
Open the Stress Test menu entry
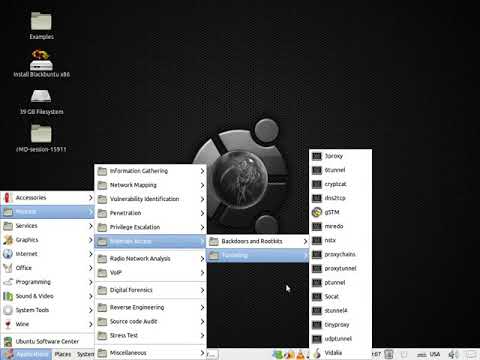pyautogui.click(x=150, y=335)
